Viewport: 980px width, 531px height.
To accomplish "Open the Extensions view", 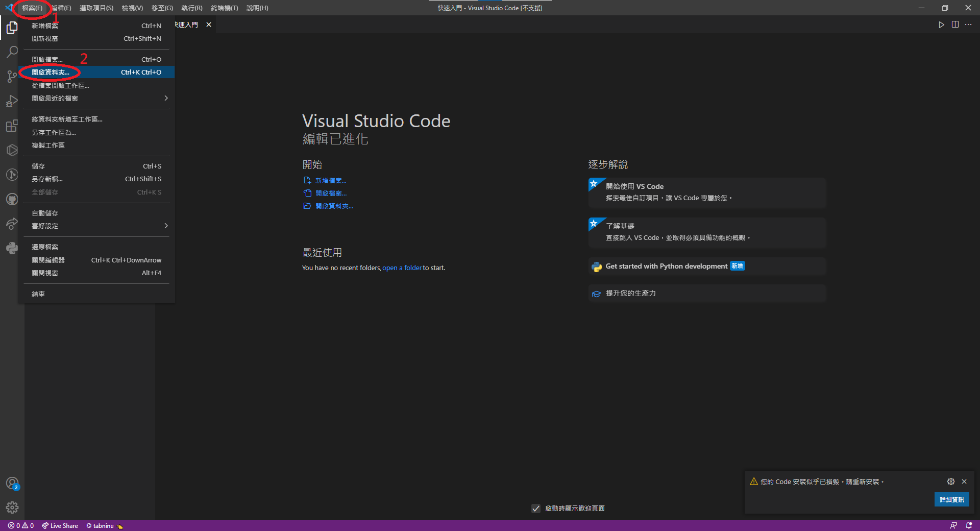I will 12,126.
